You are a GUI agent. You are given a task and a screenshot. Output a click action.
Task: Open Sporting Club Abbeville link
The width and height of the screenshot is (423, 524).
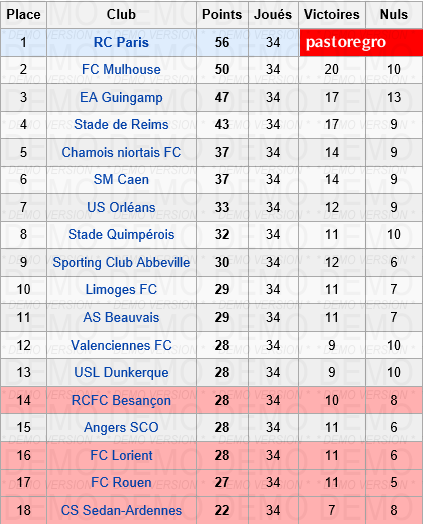pos(121,263)
